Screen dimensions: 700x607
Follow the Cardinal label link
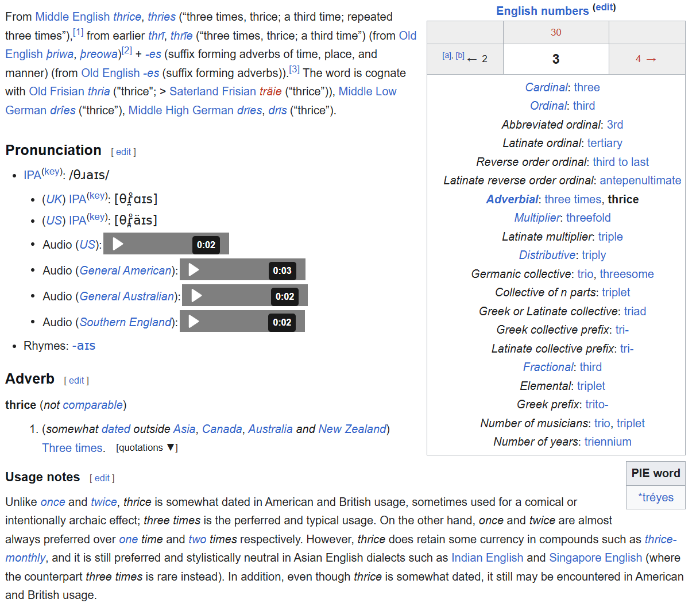tap(546, 87)
